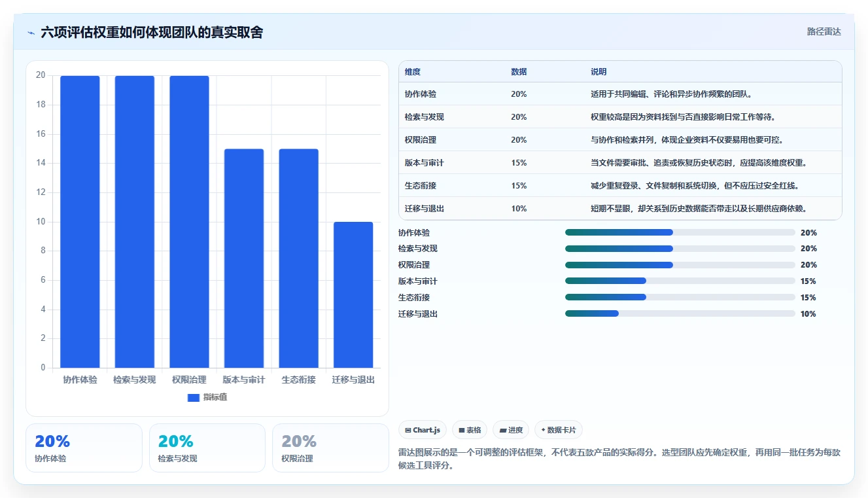Image resolution: width=868 pixels, height=498 pixels.
Task: Click the 生态衔接 progress bar
Action: pos(680,297)
